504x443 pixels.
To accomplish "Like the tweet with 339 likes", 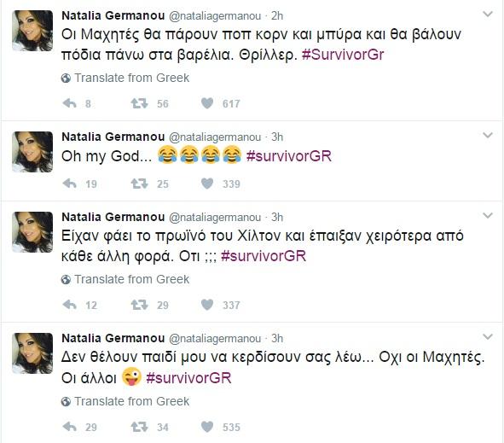I will [207, 184].
